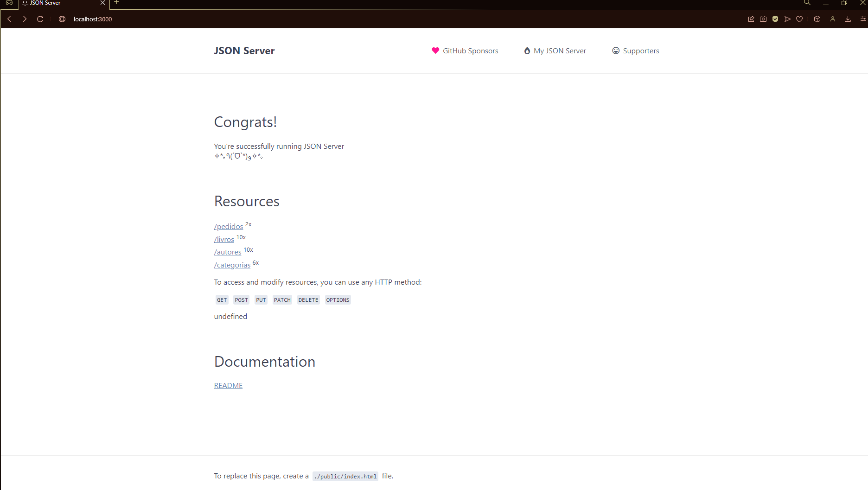
Task: Click the Documentation heading
Action: pyautogui.click(x=265, y=362)
